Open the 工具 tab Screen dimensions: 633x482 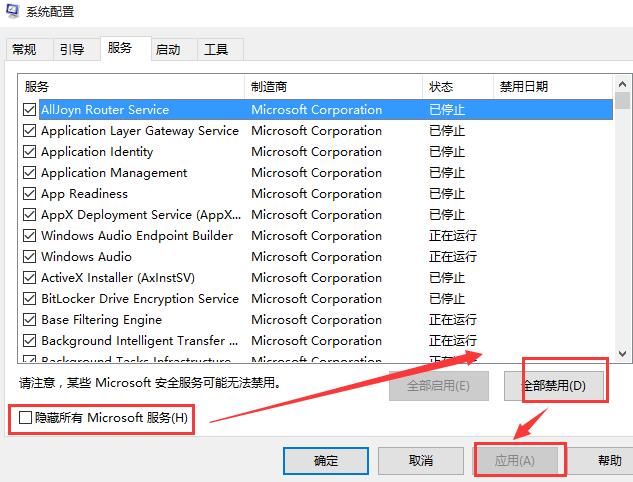pos(220,50)
